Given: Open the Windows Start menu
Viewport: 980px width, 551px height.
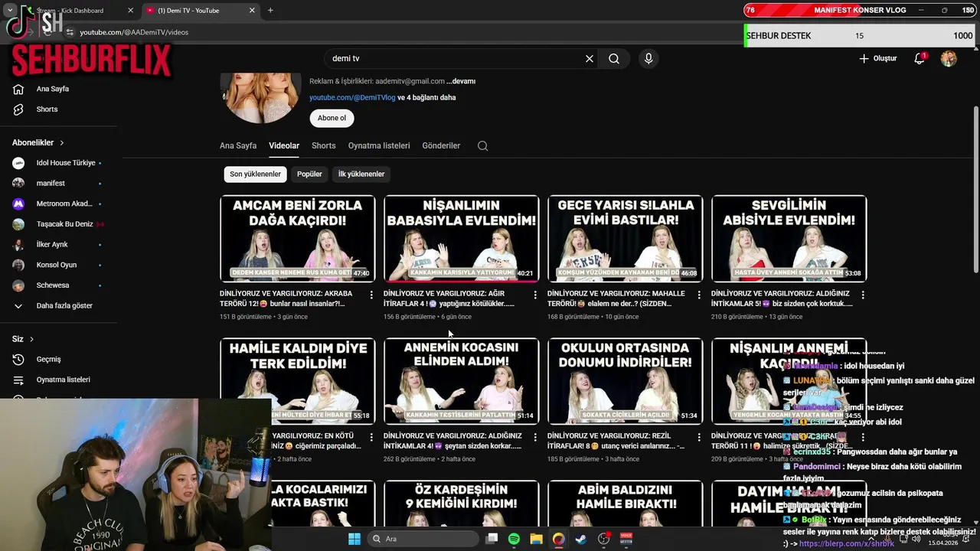Looking at the screenshot, I should point(354,539).
